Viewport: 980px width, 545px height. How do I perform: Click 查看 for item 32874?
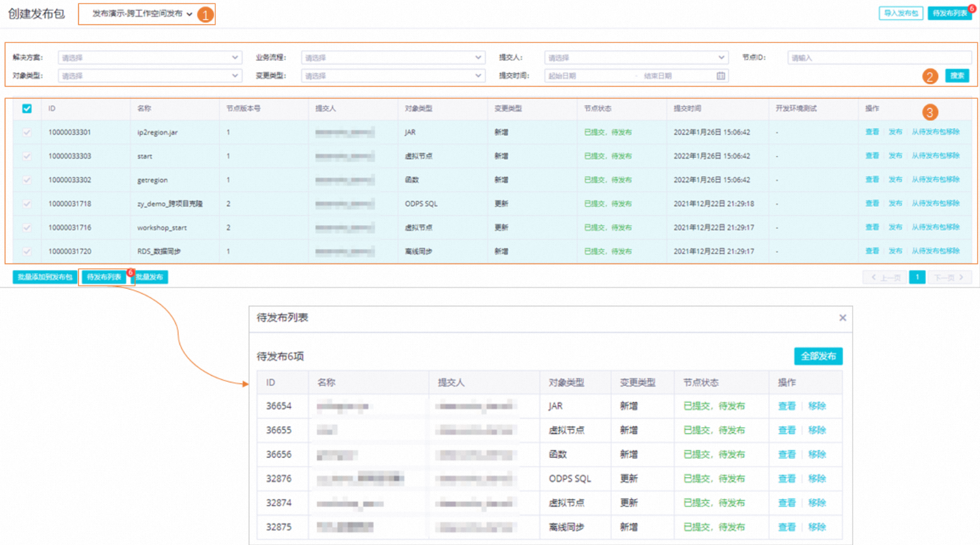[787, 503]
